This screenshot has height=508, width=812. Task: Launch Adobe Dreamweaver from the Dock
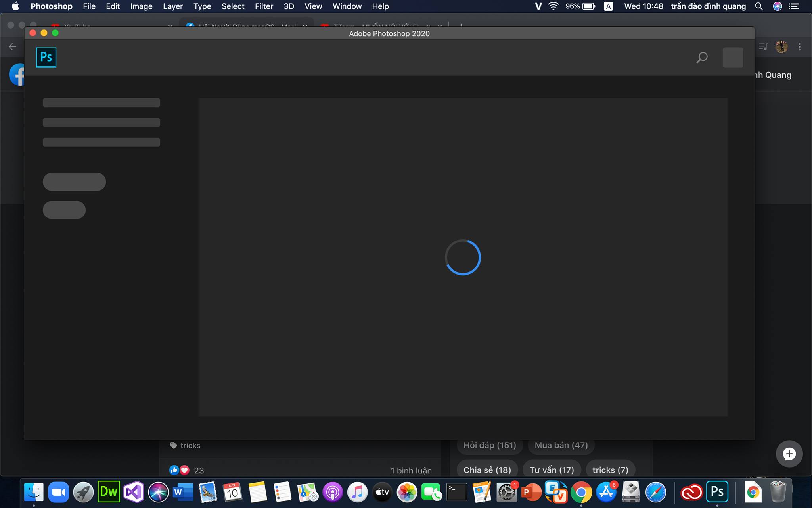pos(108,492)
